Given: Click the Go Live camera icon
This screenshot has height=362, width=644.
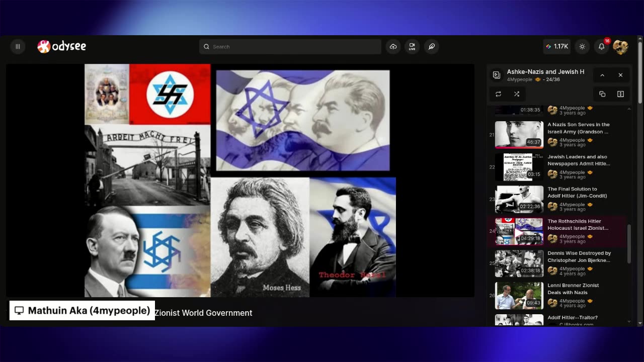Looking at the screenshot, I should point(412,47).
